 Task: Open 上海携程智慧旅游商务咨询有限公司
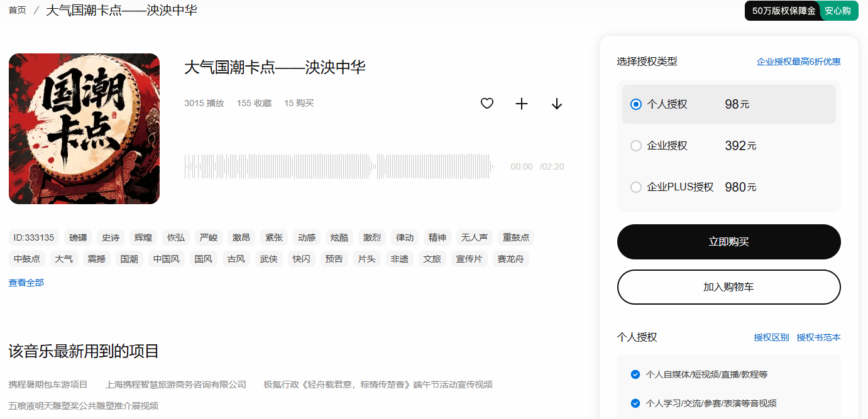[176, 384]
